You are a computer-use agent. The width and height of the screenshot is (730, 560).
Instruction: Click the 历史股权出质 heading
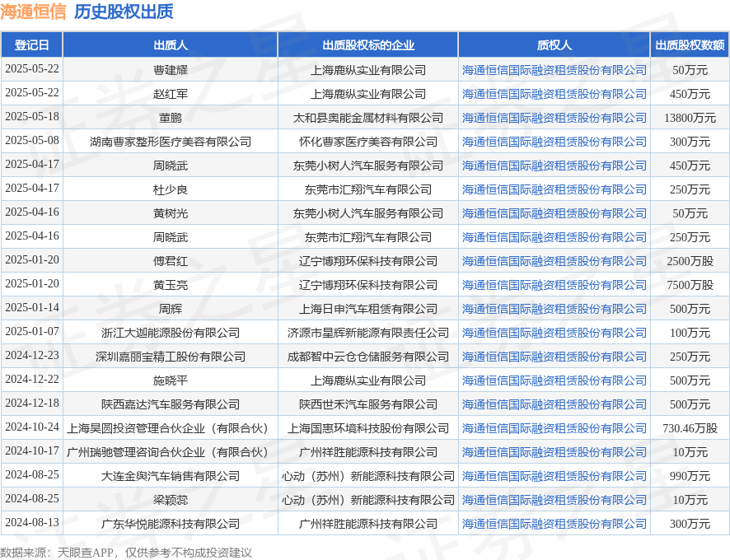coord(124,12)
